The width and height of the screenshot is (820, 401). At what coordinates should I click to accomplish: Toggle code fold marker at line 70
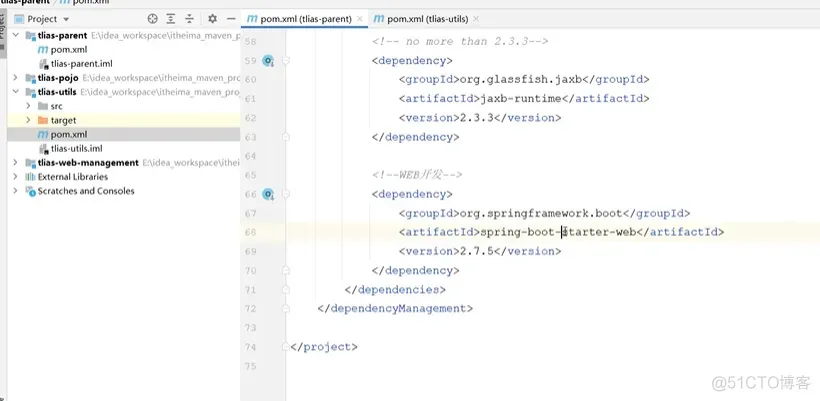(286, 270)
